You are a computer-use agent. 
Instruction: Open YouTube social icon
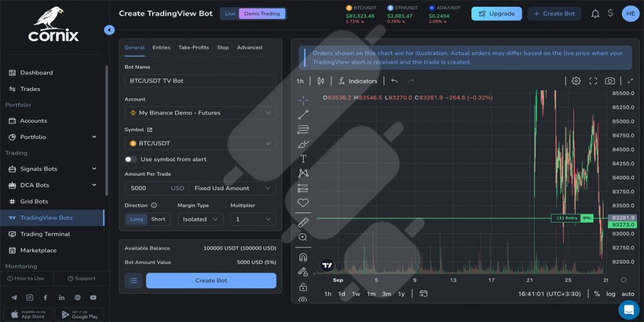coord(93,297)
